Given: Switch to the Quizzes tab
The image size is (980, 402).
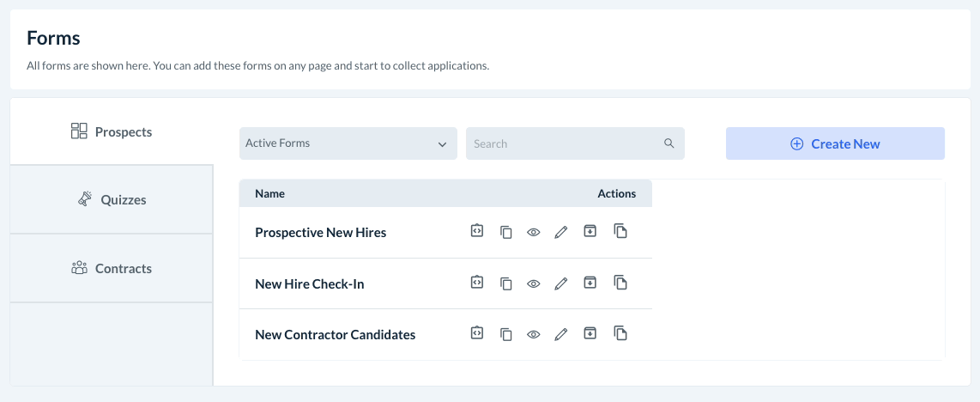Looking at the screenshot, I should pos(112,199).
